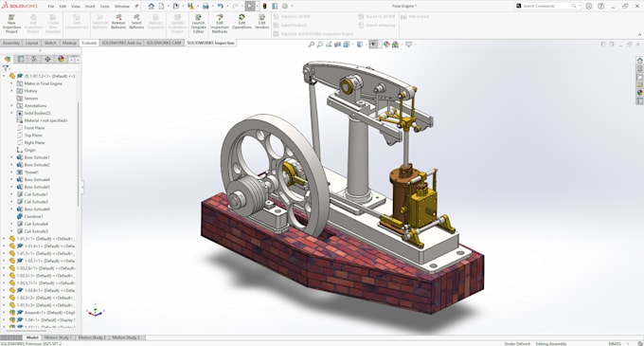Screen dimensions: 644x346
Task: Select the Model tab at bottom
Action: click(32, 337)
